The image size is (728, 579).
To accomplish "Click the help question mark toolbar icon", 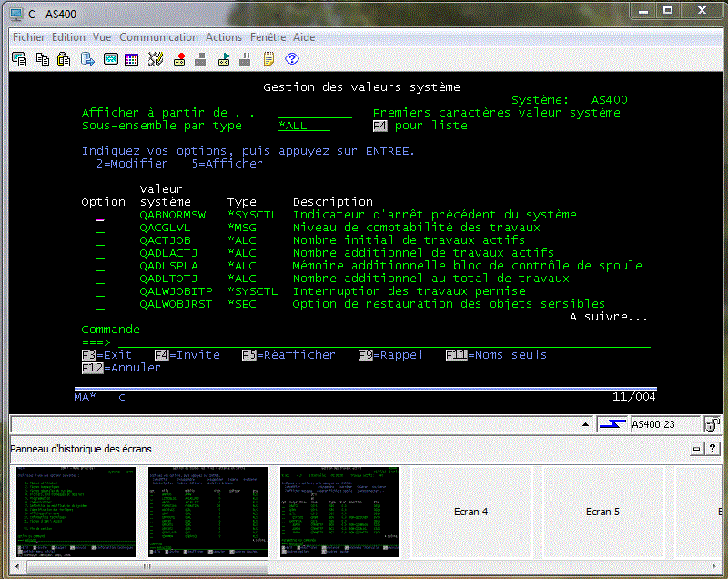I will pos(290,57).
